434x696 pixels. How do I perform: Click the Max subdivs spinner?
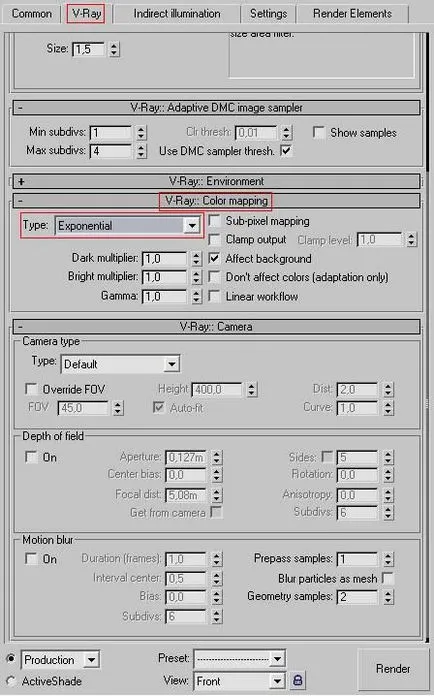click(141, 151)
